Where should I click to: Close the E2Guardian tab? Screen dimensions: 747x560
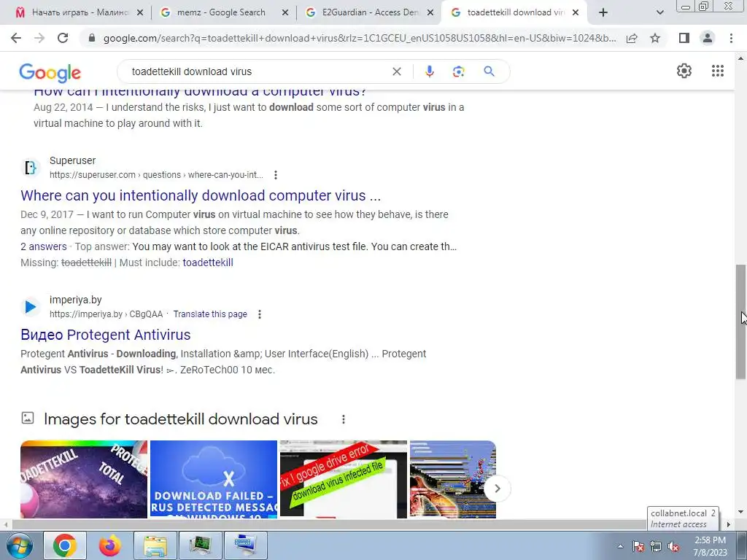point(430,13)
